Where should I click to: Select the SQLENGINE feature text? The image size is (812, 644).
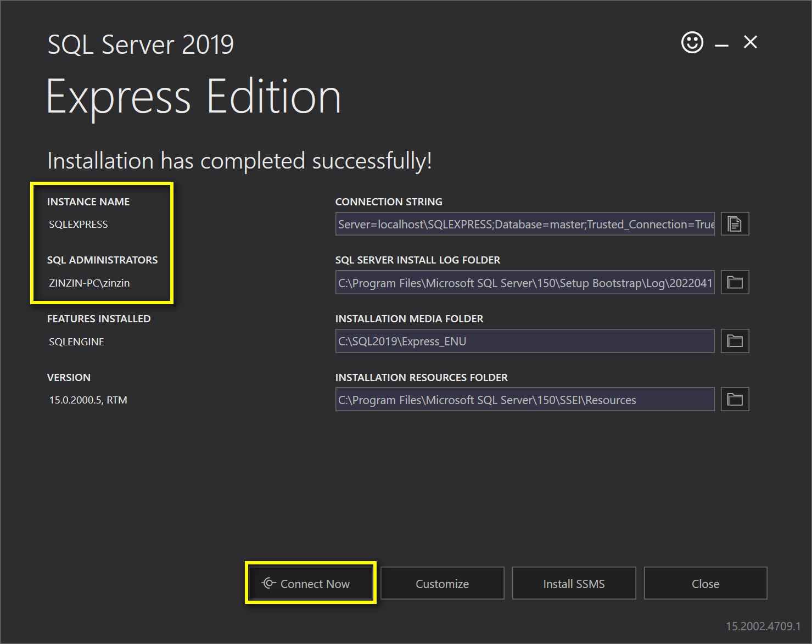76,342
